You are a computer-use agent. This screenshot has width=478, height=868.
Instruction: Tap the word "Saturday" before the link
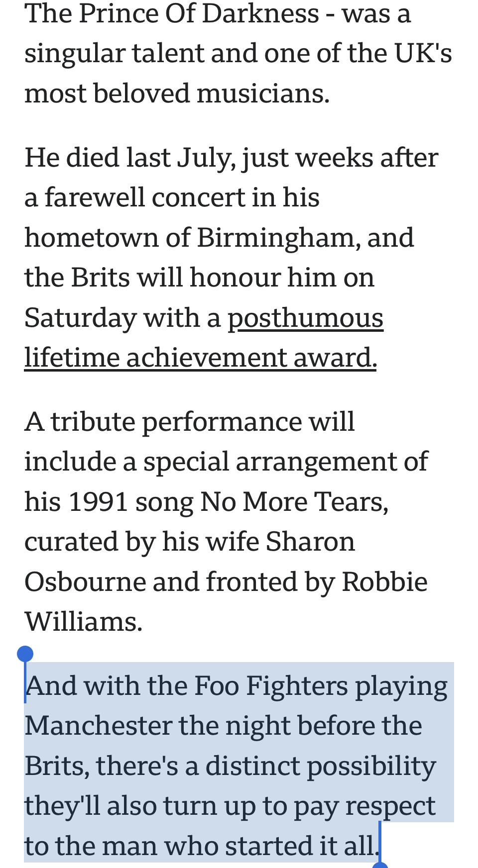80,318
